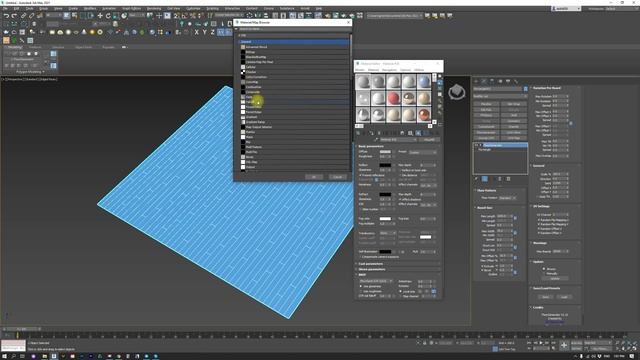Screen dimensions: 640x360
Task: Open the Floor Pattern dropdown
Action: (x=507, y=198)
